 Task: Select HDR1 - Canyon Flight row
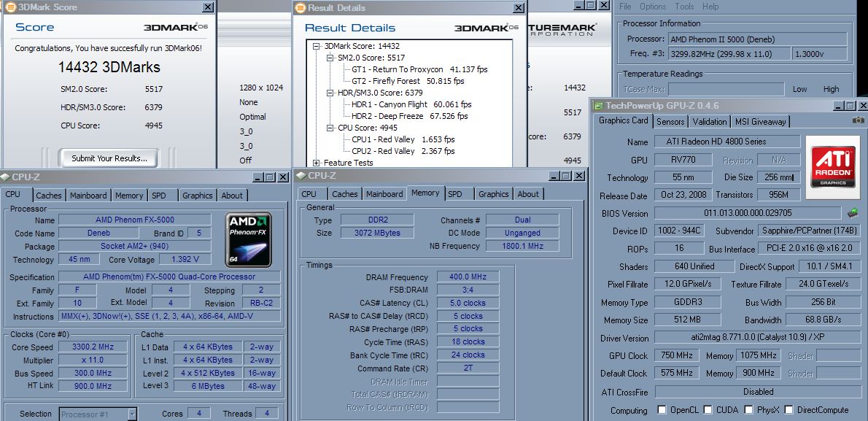[x=411, y=104]
